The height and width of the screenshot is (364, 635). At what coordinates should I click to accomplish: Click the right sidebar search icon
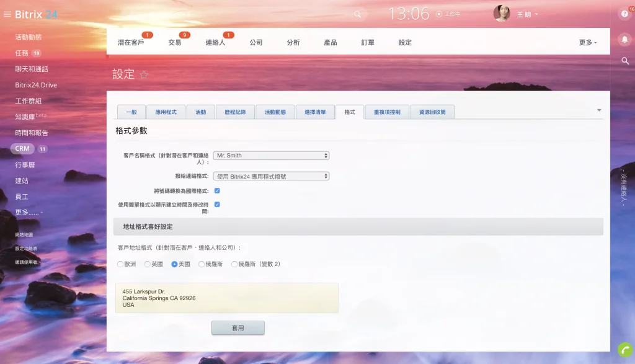click(624, 61)
